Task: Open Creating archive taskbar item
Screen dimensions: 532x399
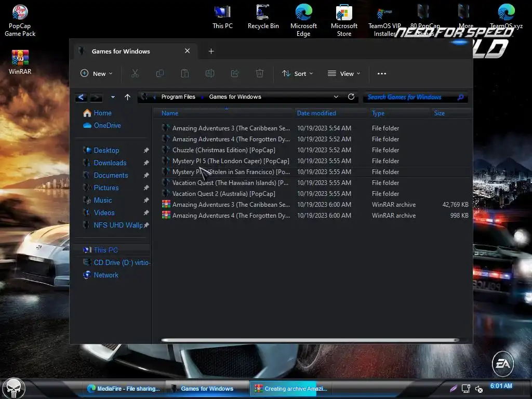Action: pos(291,389)
